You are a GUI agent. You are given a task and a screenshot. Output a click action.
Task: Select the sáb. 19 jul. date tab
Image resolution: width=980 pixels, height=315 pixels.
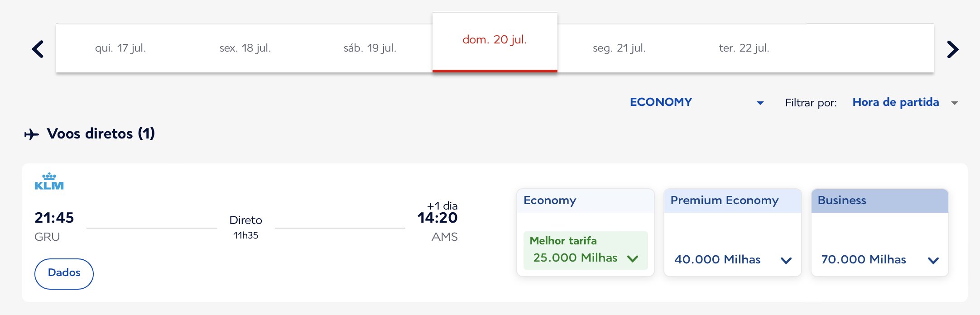[x=370, y=48]
